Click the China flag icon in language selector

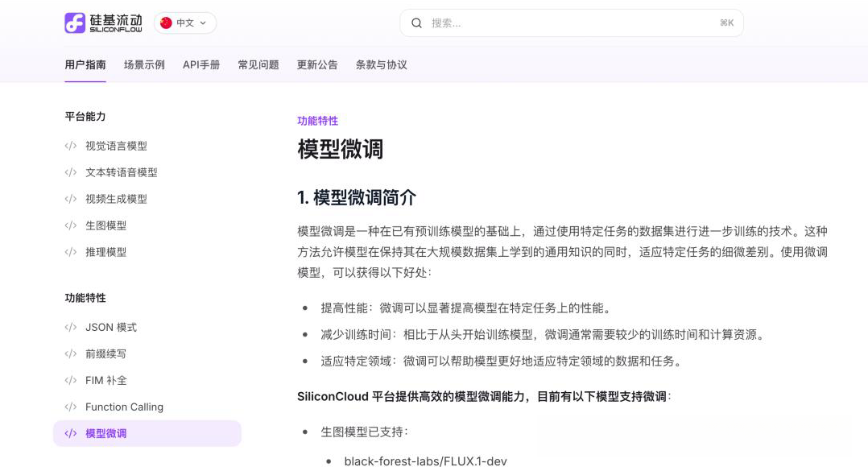[x=166, y=23]
